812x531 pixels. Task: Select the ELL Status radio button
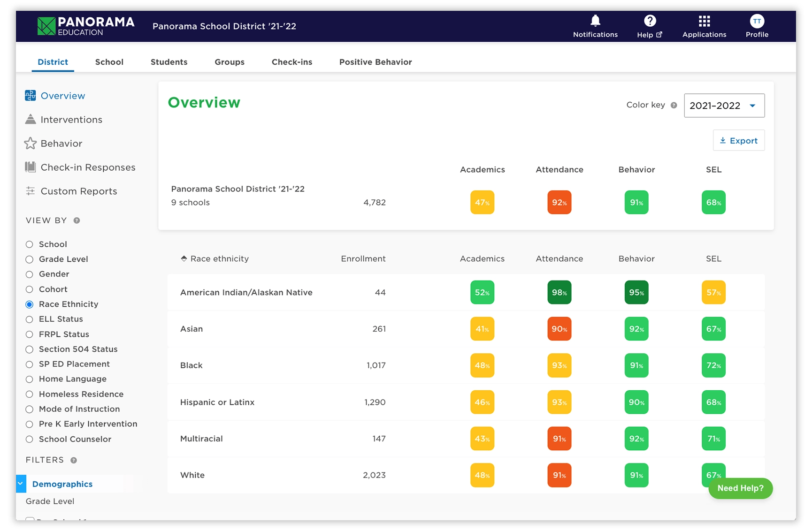coord(30,319)
